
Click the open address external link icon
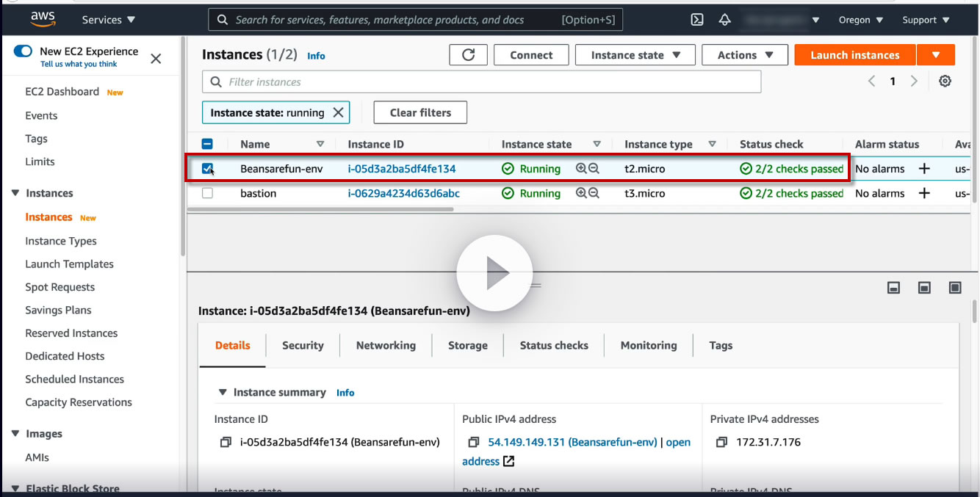coord(508,462)
